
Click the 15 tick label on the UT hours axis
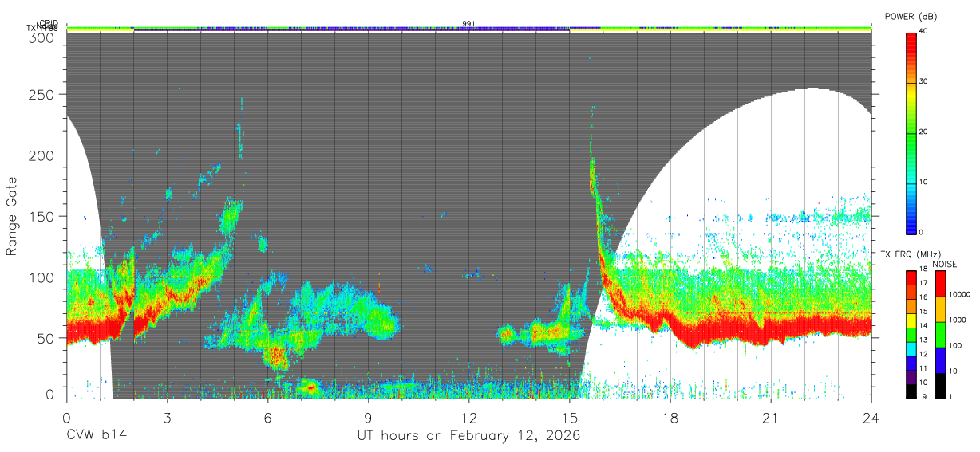[x=569, y=417]
